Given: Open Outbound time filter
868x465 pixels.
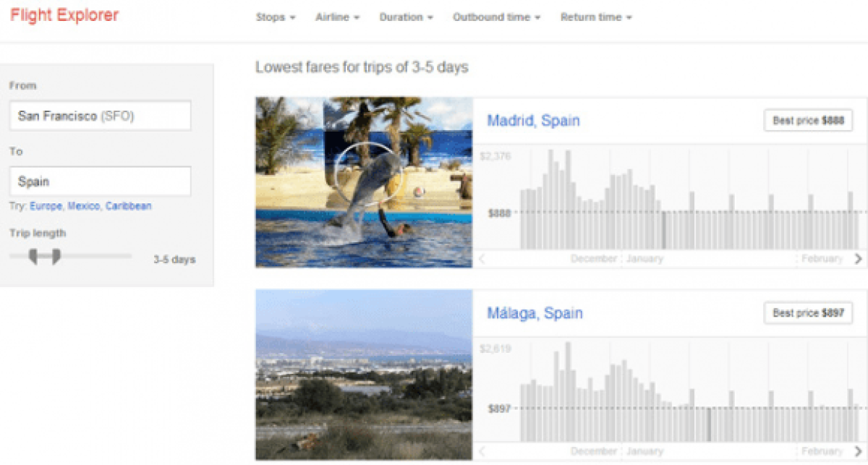Looking at the screenshot, I should point(496,17).
